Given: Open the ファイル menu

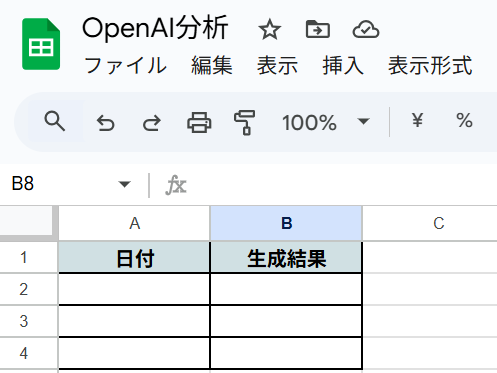Looking at the screenshot, I should click(x=125, y=65).
